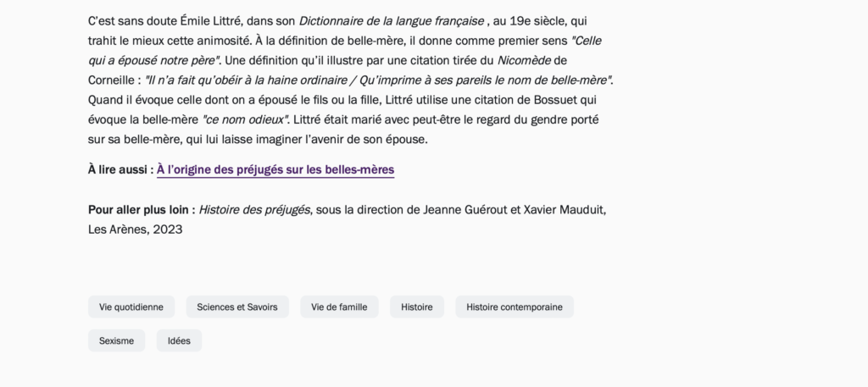Open the link À l'origine des préjugés sur les belles-mères

pos(275,169)
